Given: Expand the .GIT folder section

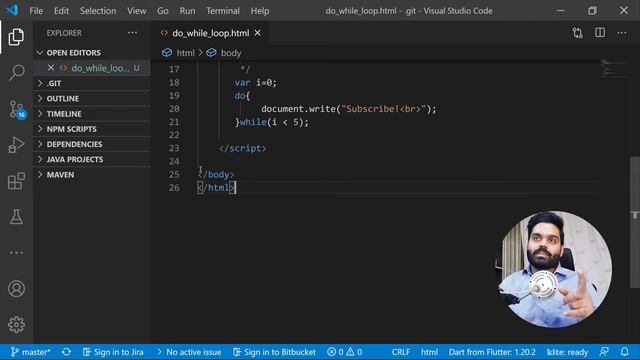Looking at the screenshot, I should [x=92, y=83].
